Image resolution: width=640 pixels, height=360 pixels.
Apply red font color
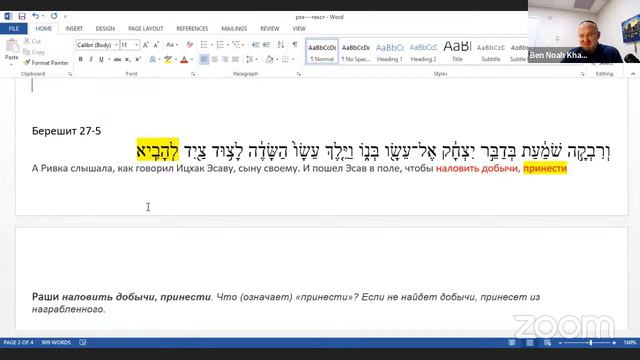[x=184, y=60]
